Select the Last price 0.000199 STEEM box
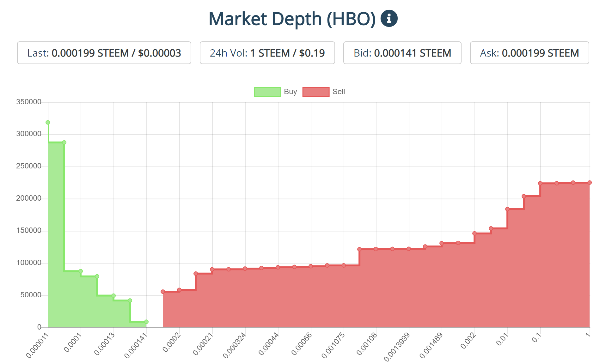 [x=104, y=53]
